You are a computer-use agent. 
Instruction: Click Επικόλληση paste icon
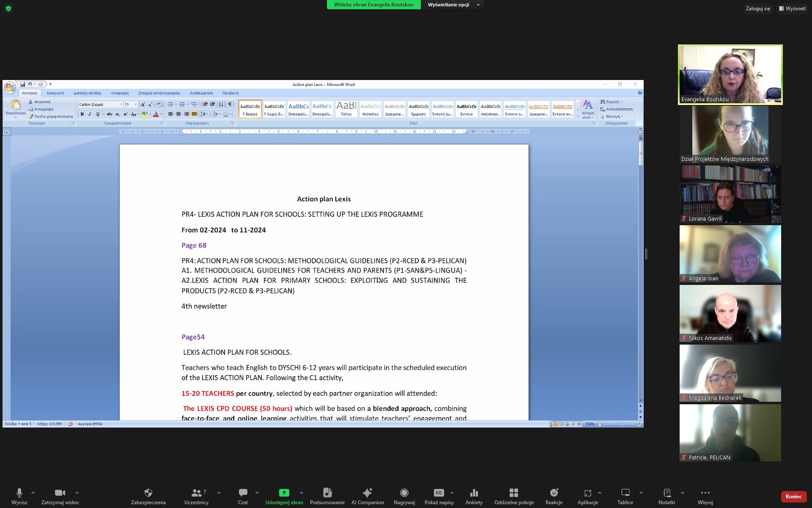pos(16,104)
